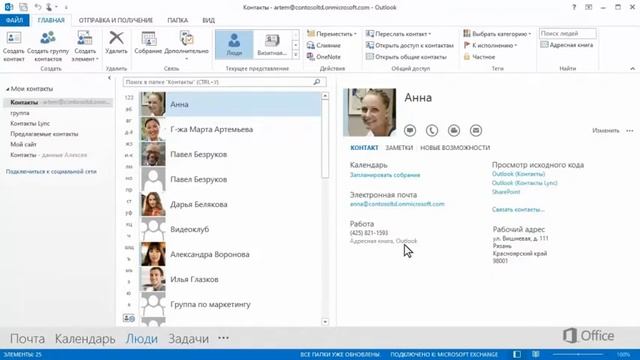
Task: Select the Люди view
Action: click(x=234, y=44)
